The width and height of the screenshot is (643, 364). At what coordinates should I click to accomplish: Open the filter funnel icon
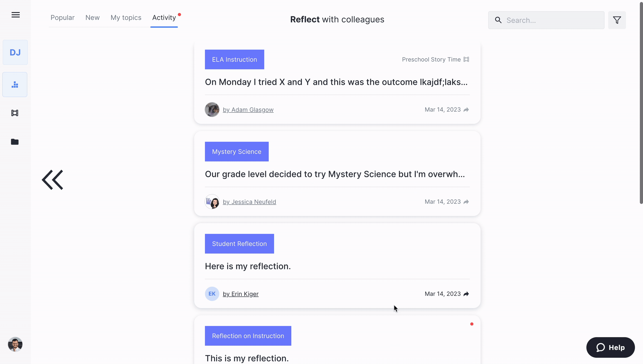point(617,20)
